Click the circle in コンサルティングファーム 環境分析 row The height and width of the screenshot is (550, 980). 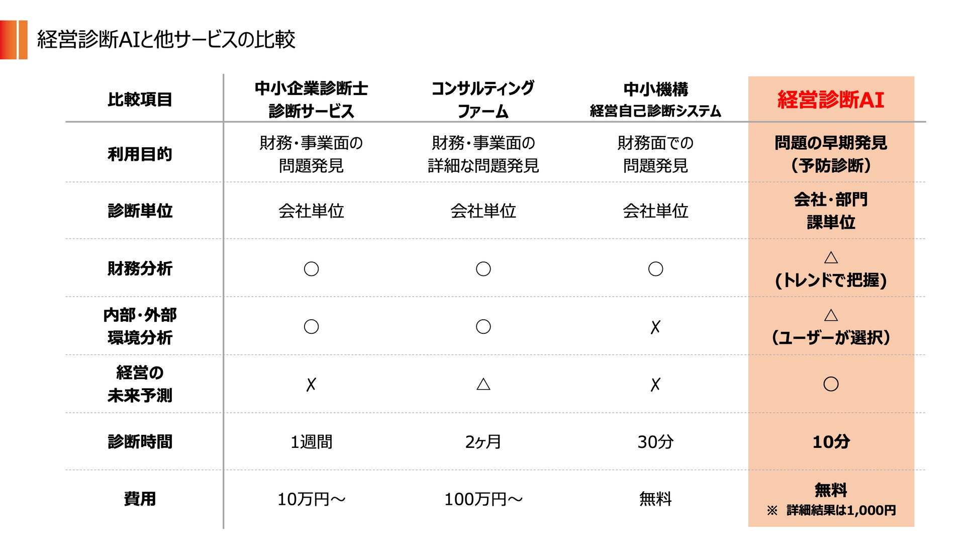(483, 327)
